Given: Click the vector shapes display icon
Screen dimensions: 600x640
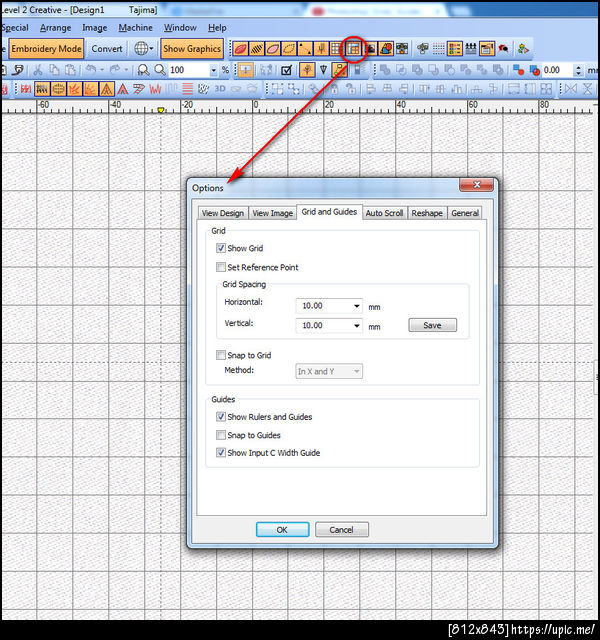Looking at the screenshot, I should pyautogui.click(x=386, y=49).
